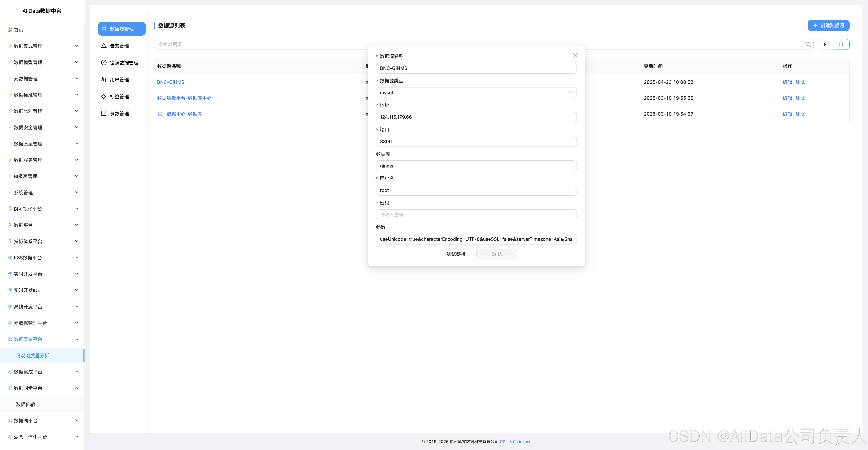Click 删除 for BNC-GiNMS row
The width and height of the screenshot is (868, 450).
800,82
